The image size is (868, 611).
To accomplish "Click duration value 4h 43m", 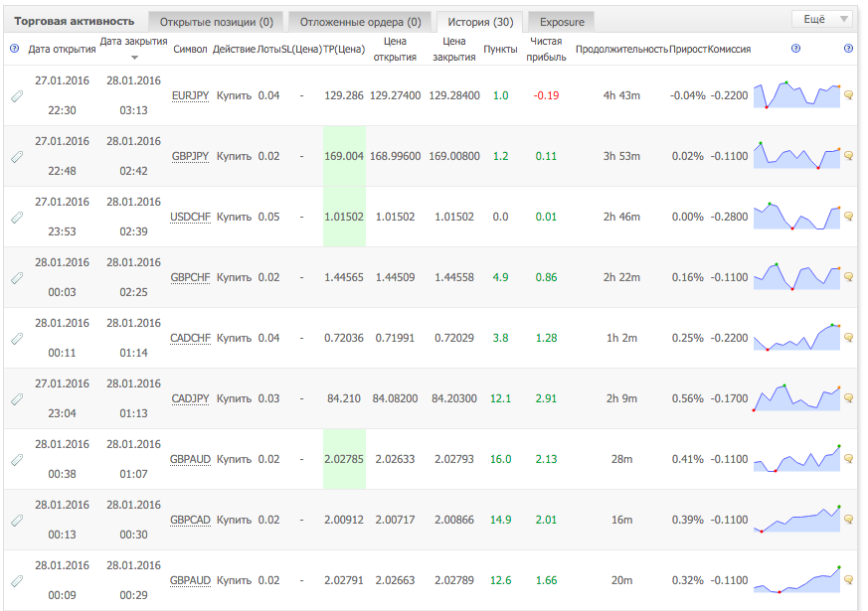I will 621,95.
